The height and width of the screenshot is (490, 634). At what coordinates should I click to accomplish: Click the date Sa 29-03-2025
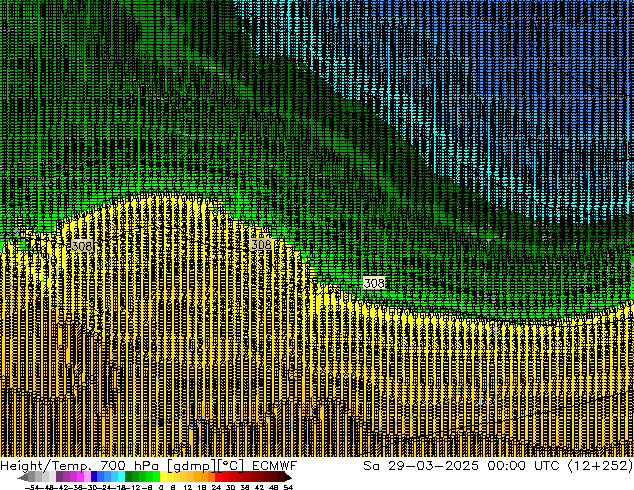[421, 466]
